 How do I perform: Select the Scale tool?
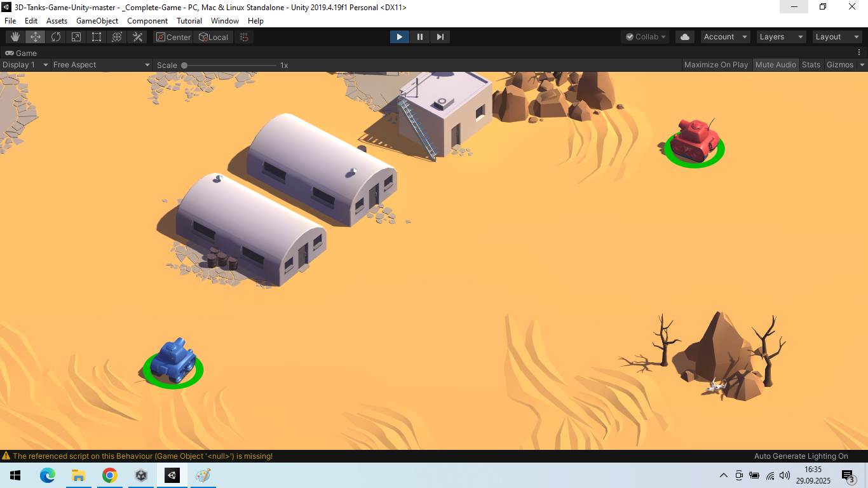(x=76, y=37)
